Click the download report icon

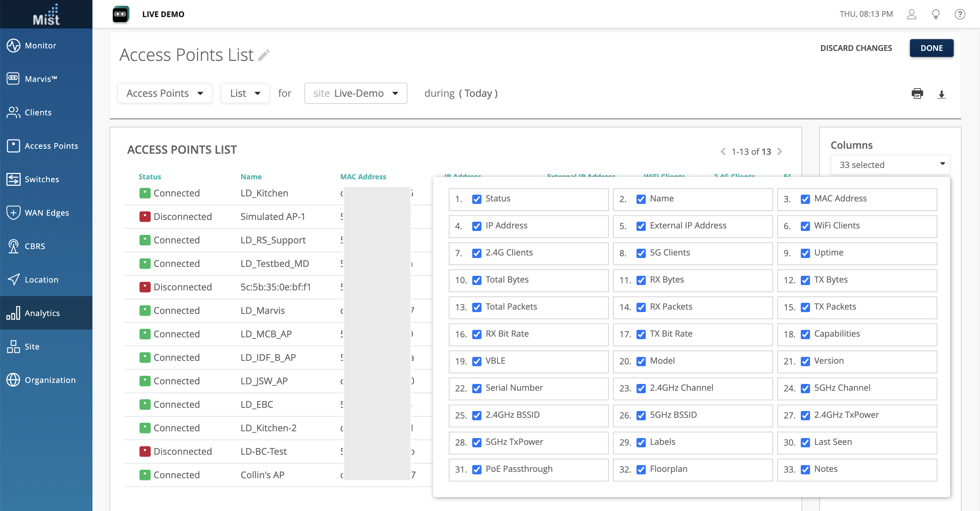tap(941, 94)
